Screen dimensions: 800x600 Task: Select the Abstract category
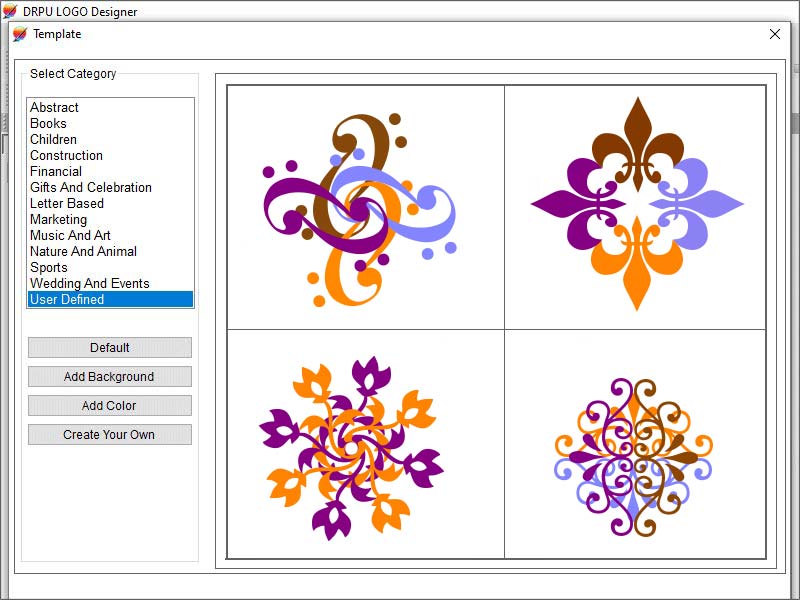point(55,108)
